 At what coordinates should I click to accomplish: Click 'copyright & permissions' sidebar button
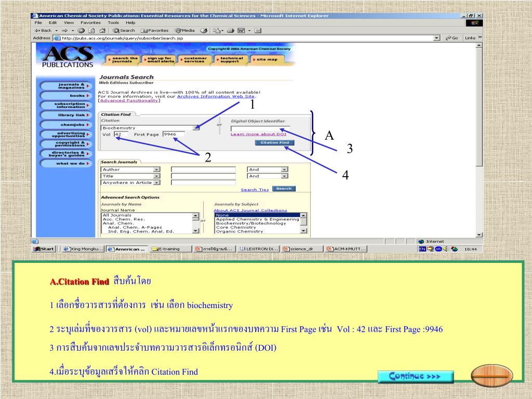pos(66,144)
